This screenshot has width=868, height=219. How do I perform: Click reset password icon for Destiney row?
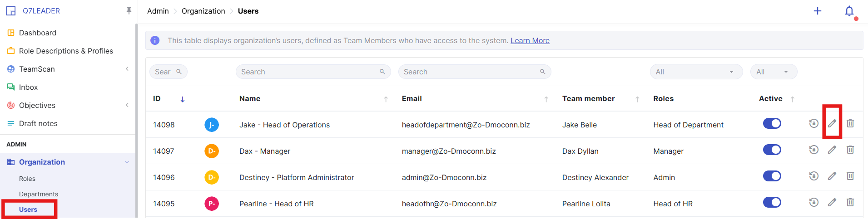pyautogui.click(x=813, y=176)
